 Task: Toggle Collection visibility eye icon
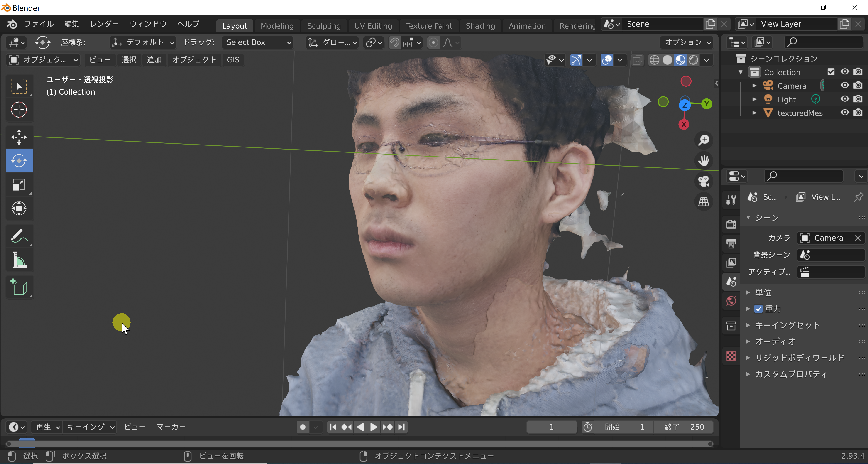pyautogui.click(x=844, y=72)
